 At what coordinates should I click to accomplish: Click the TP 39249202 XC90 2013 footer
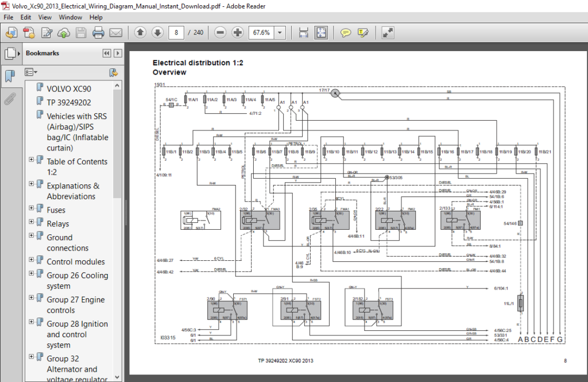285,361
